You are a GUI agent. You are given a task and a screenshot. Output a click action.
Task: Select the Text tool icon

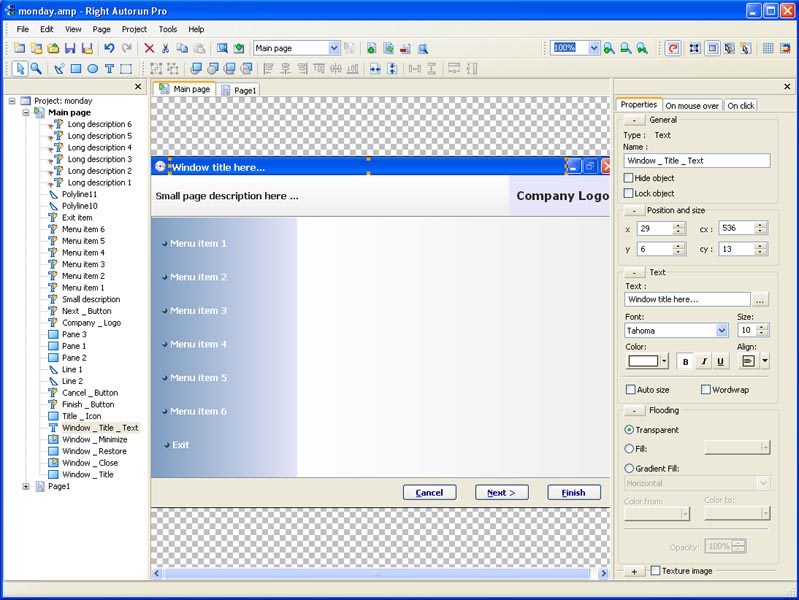(x=109, y=69)
